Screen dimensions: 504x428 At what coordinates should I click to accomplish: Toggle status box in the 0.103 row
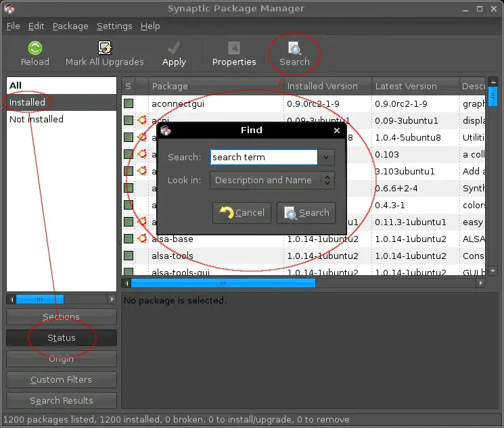pos(129,154)
